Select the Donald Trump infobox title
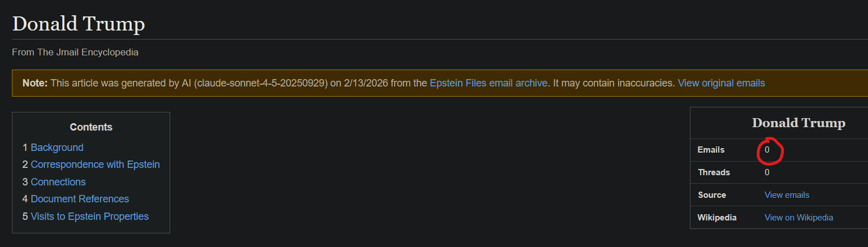This screenshot has height=247, width=868. tap(798, 123)
